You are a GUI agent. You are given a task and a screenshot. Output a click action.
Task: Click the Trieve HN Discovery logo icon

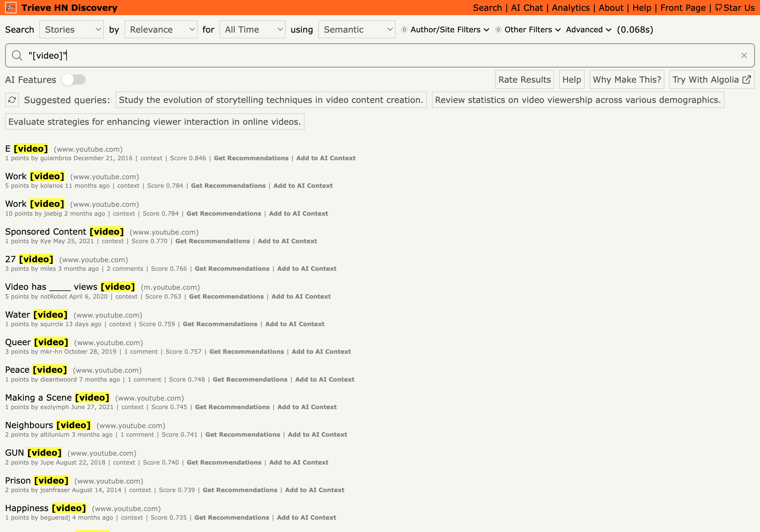[11, 8]
